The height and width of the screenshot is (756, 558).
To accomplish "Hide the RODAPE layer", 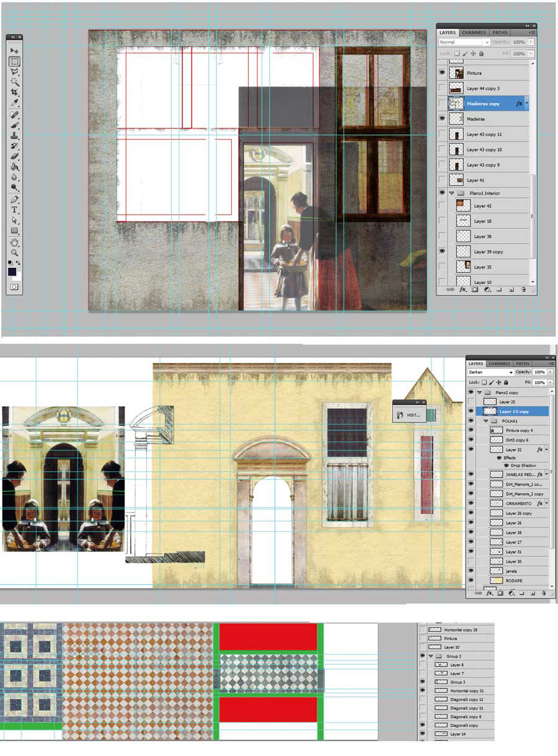I will click(471, 580).
